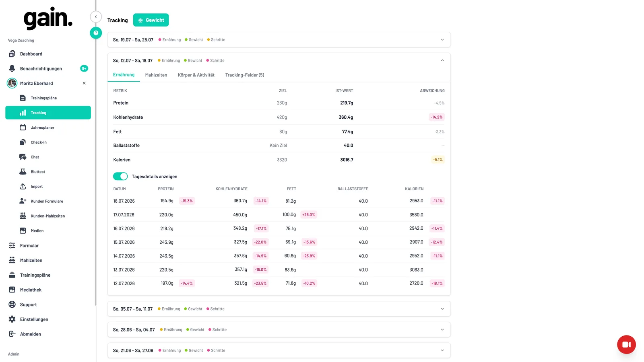The image size is (644, 362).
Task: Open the Körper & Aktivität tab
Action: (196, 75)
